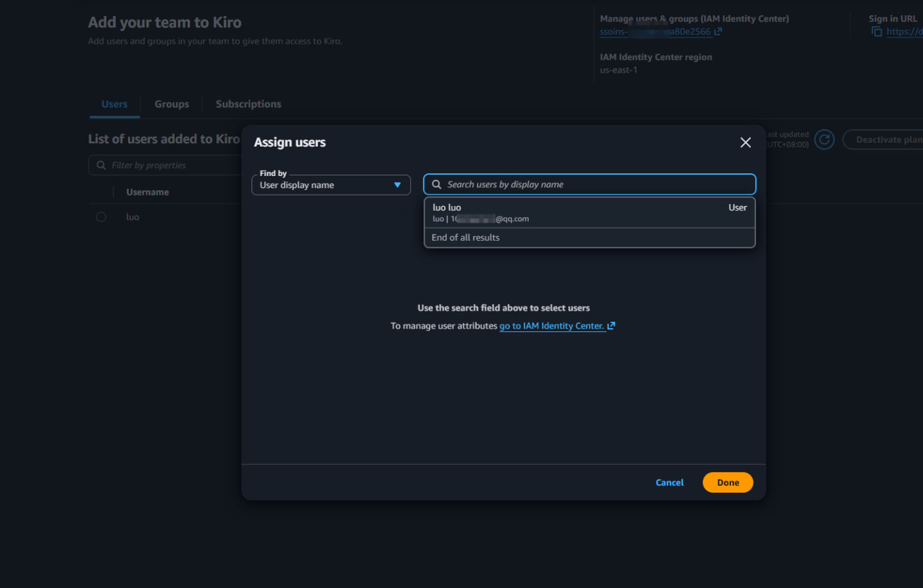Click the us-east-1 region text
Screen dimensions: 923x588
tap(619, 70)
